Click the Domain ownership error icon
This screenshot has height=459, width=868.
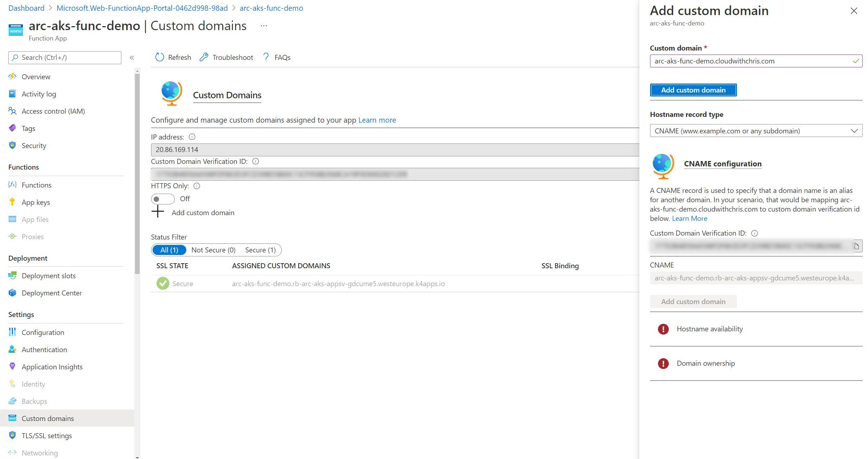663,363
